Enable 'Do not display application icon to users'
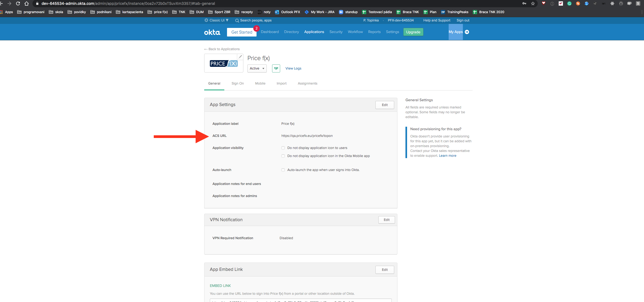644x302 pixels. [x=283, y=148]
